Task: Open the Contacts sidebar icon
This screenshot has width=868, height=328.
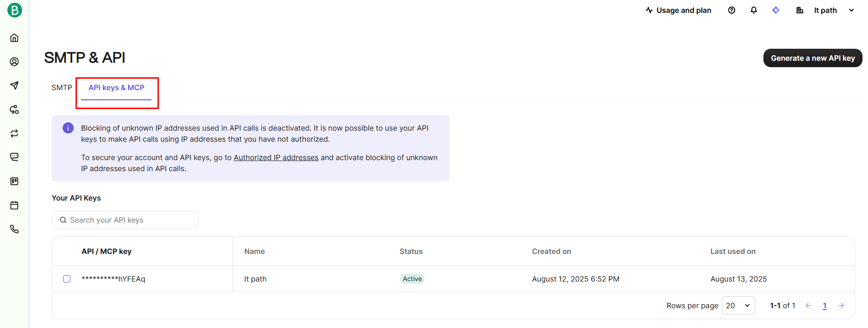Action: (14, 62)
